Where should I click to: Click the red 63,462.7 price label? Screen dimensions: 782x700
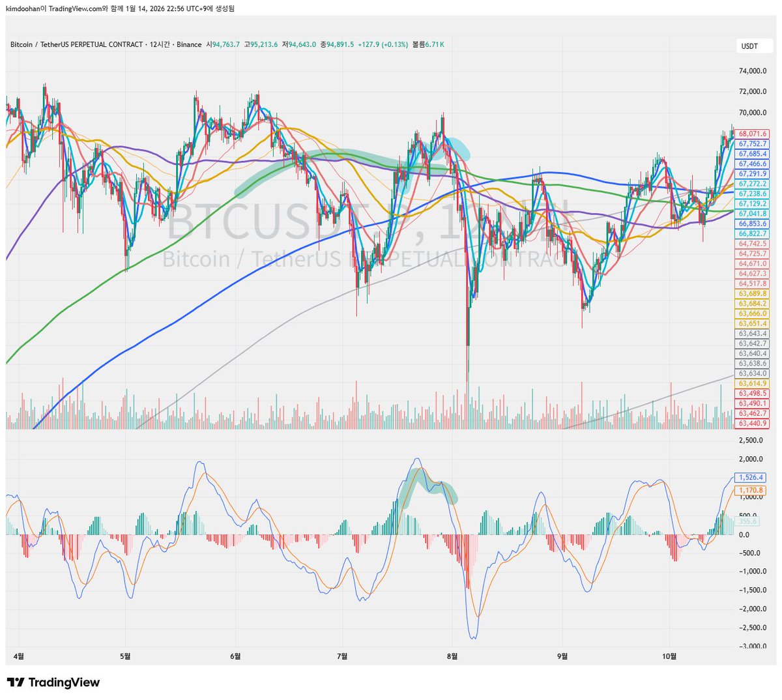click(x=752, y=413)
